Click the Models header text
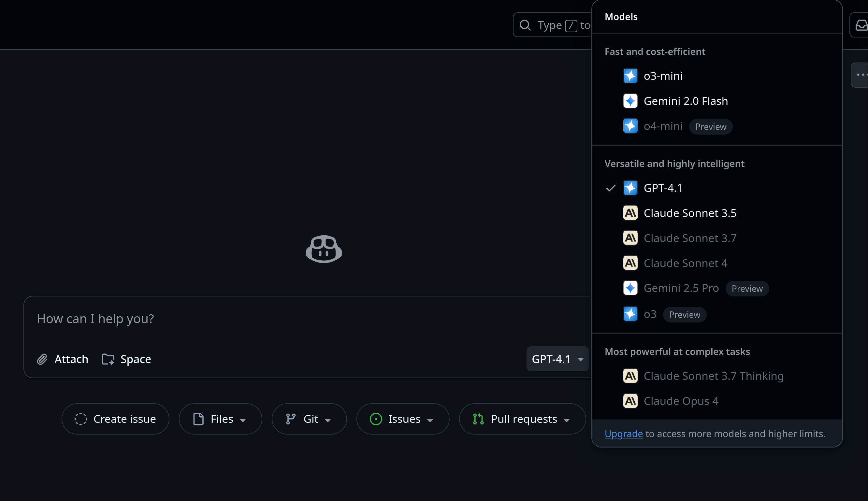Screen dimensions: 868x501 pos(621,17)
